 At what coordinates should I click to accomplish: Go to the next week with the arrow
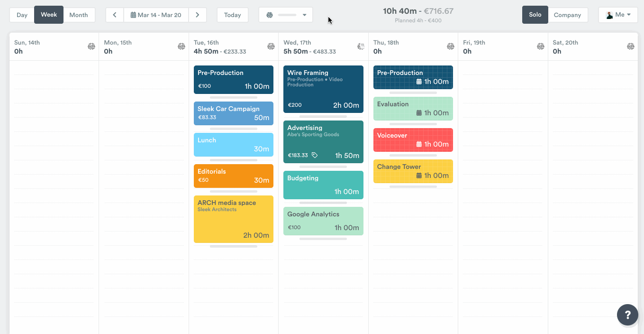[198, 15]
